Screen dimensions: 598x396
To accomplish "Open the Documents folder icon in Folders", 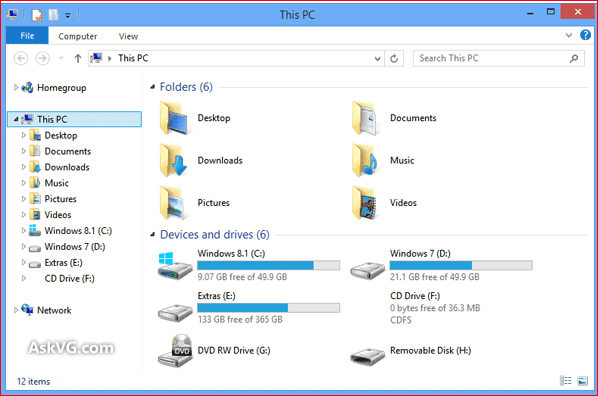I will coord(366,118).
